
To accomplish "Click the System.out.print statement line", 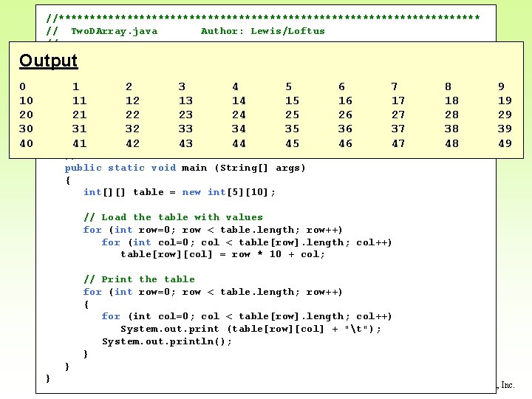I will click(x=250, y=329).
